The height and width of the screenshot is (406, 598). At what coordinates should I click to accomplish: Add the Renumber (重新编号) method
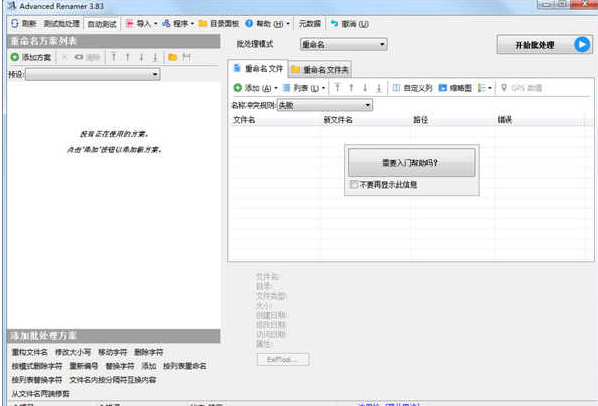click(x=84, y=366)
